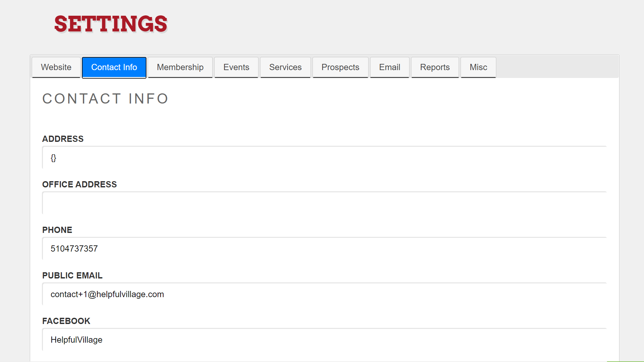Click the PHONE field label
Viewport: 644px width, 362px height.
pos(57,230)
